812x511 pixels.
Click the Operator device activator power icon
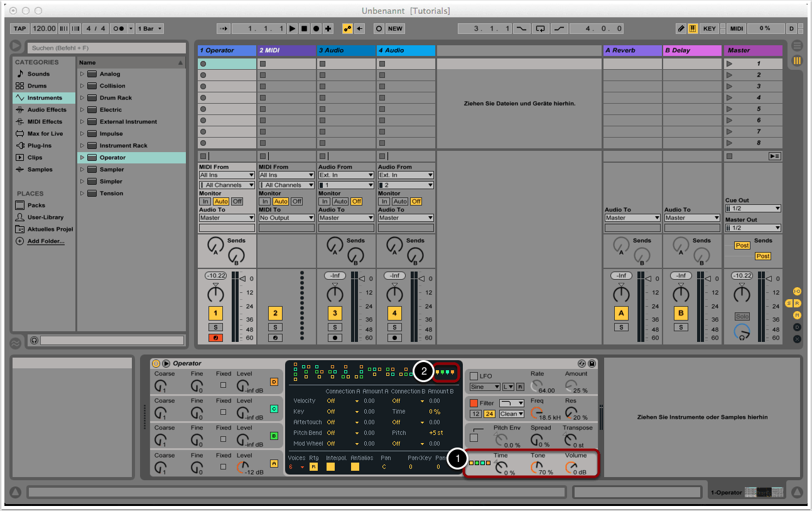coord(156,363)
